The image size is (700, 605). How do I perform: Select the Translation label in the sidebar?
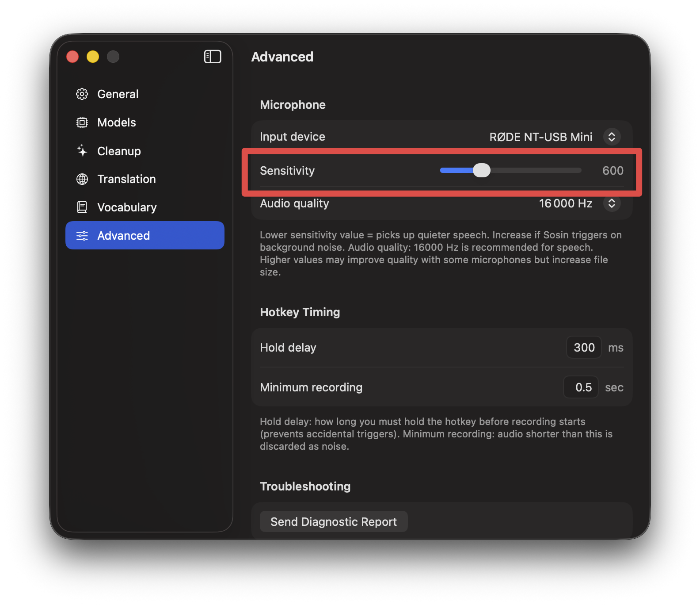126,179
